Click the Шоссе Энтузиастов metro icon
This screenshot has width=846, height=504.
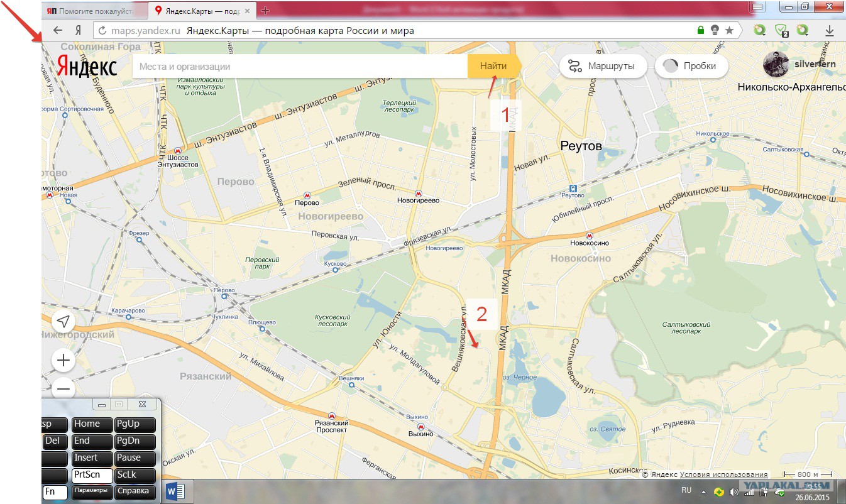[x=178, y=151]
